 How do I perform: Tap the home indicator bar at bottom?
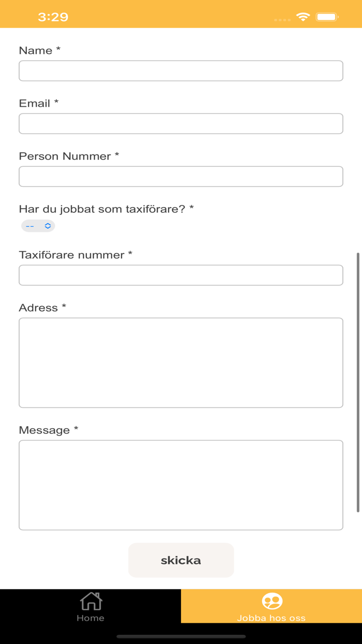(181, 636)
